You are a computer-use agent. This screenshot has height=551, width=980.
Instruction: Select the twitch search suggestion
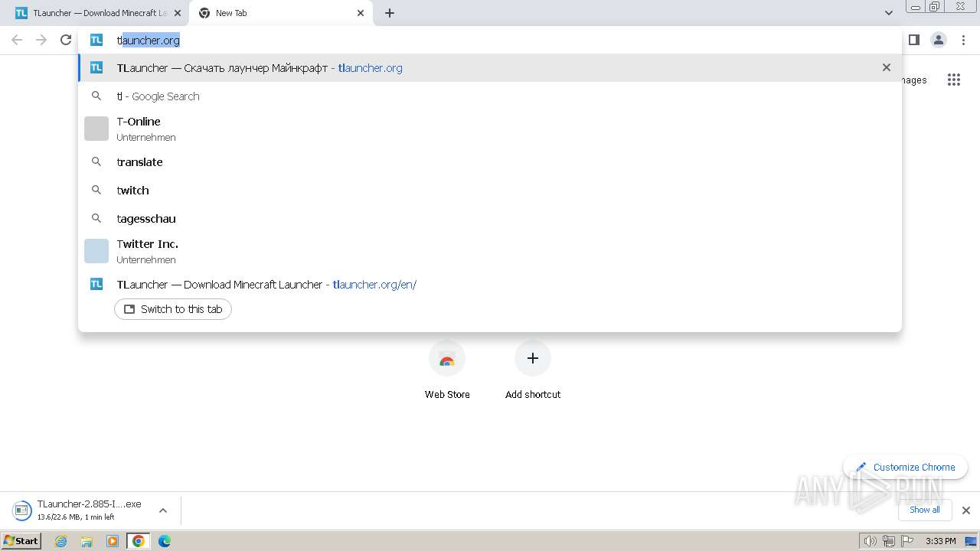(490, 190)
